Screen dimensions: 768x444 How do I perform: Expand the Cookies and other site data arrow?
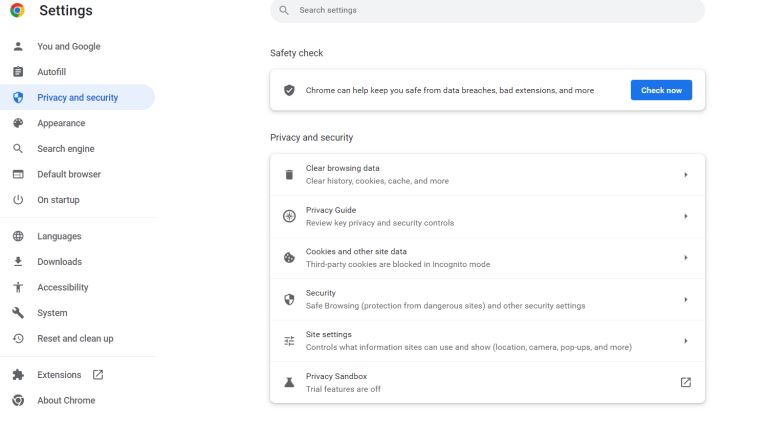coord(686,258)
